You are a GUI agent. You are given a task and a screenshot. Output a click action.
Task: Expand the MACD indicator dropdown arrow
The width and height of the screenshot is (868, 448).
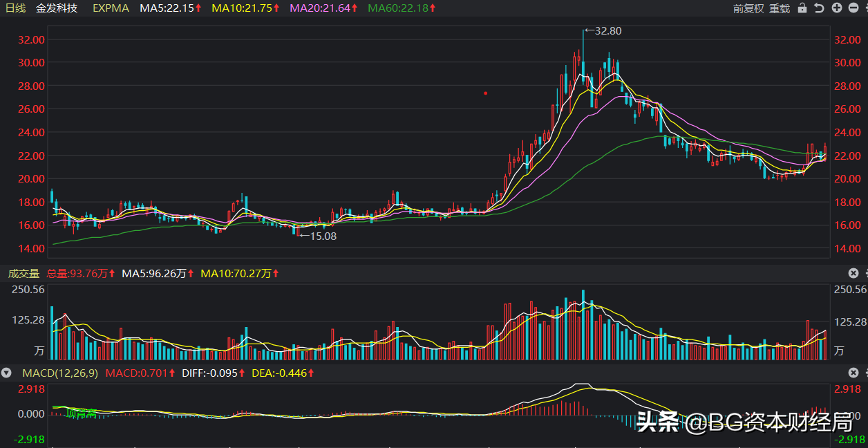tap(6, 373)
